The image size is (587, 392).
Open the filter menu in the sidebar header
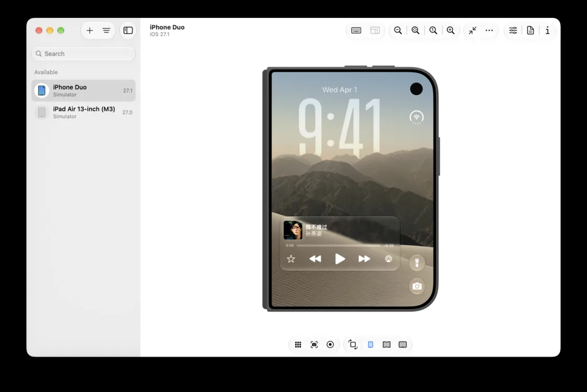coord(106,30)
